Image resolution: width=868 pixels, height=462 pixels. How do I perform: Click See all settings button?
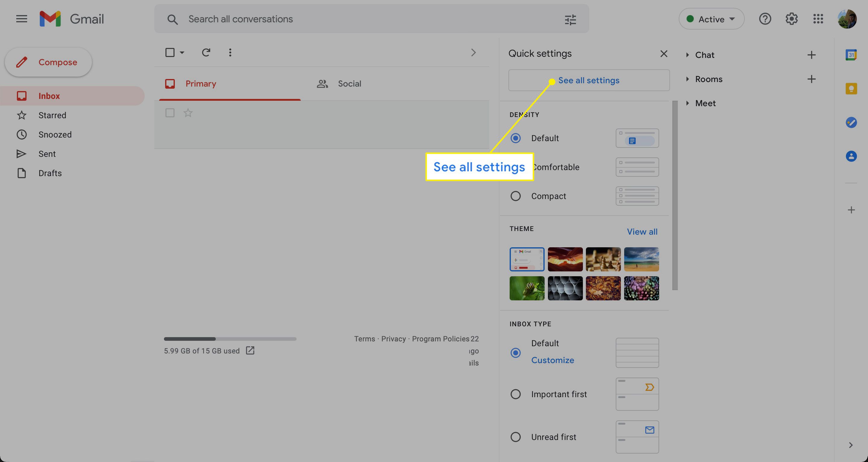pyautogui.click(x=588, y=80)
